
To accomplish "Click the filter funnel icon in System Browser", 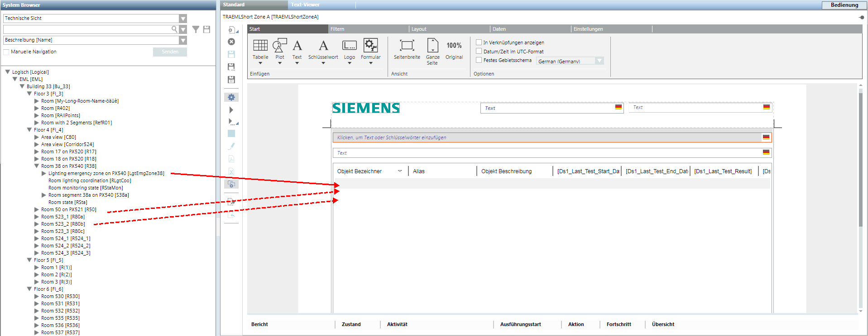I will 196,29.
